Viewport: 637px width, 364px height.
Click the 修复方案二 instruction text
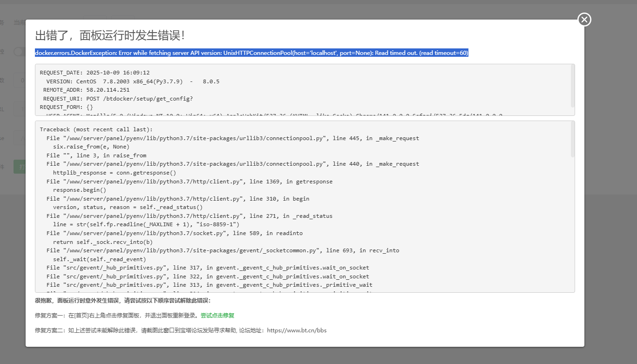coord(181,330)
